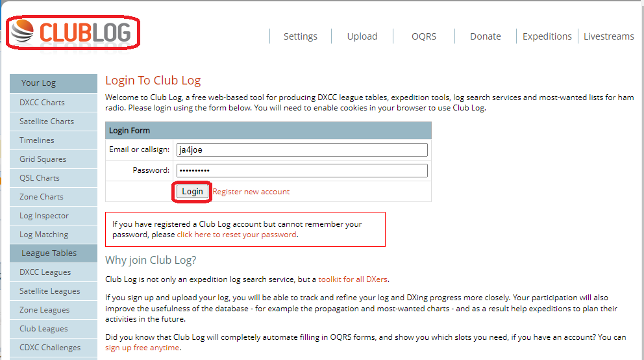The width and height of the screenshot is (644, 360).
Task: Go to the OQRS page
Action: point(424,36)
